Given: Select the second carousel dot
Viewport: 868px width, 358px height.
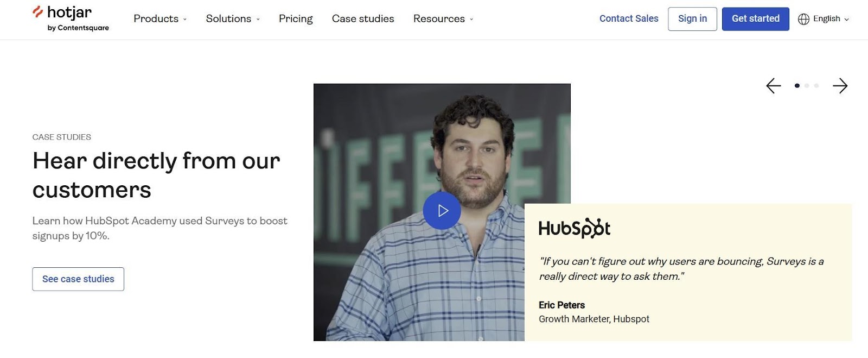Looking at the screenshot, I should [x=807, y=86].
